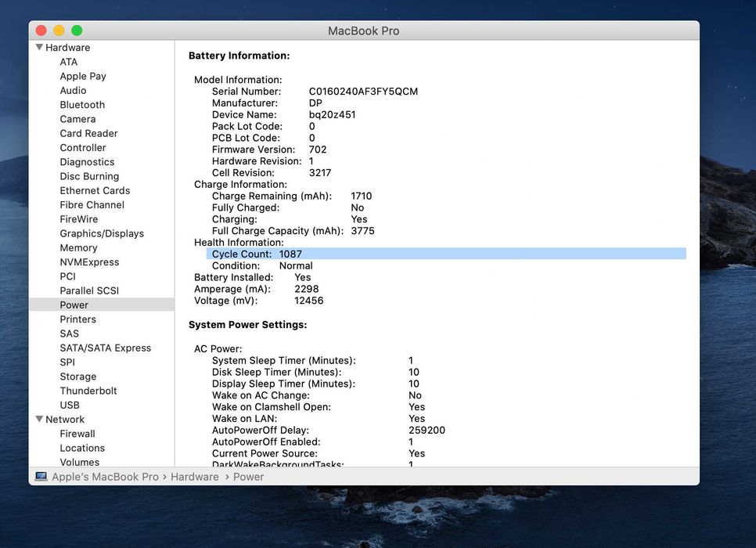
Task: Open Locations under Network
Action: point(82,448)
